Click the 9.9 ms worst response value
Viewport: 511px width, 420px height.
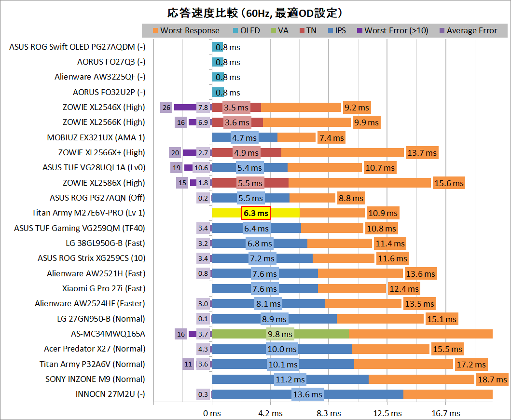367,122
